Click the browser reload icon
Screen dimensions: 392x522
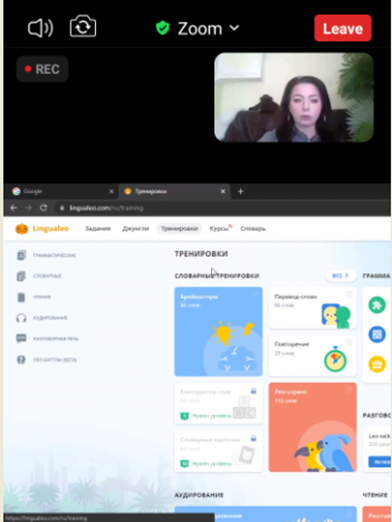pyautogui.click(x=43, y=208)
